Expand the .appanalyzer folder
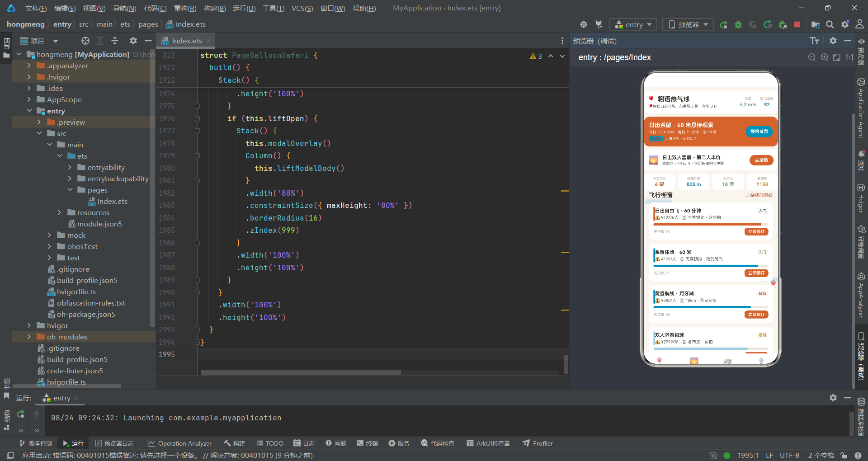 tap(29, 66)
